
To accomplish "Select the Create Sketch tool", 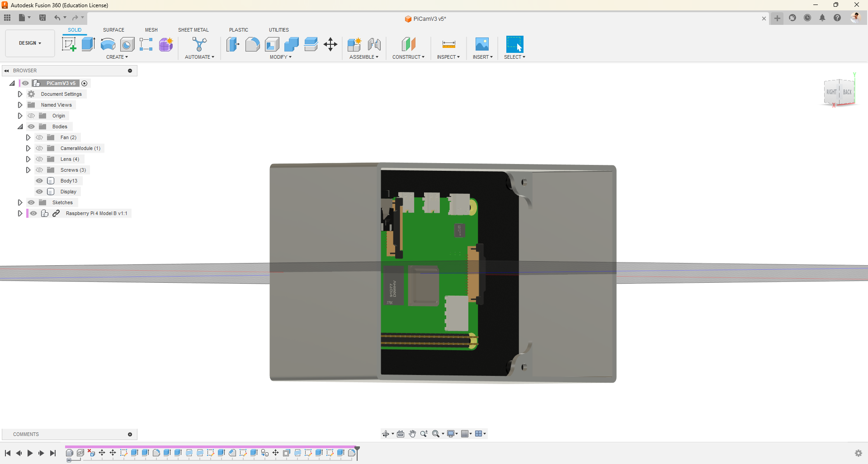I will [x=69, y=44].
